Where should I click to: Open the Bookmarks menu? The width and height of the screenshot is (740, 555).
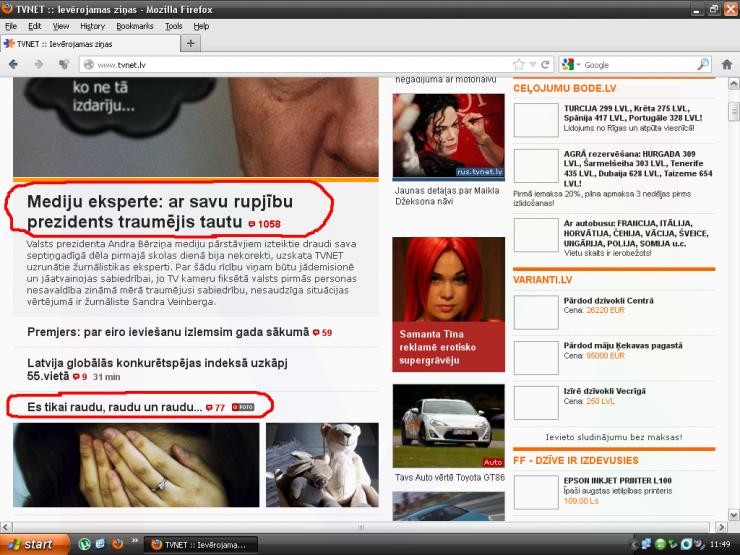pos(134,25)
